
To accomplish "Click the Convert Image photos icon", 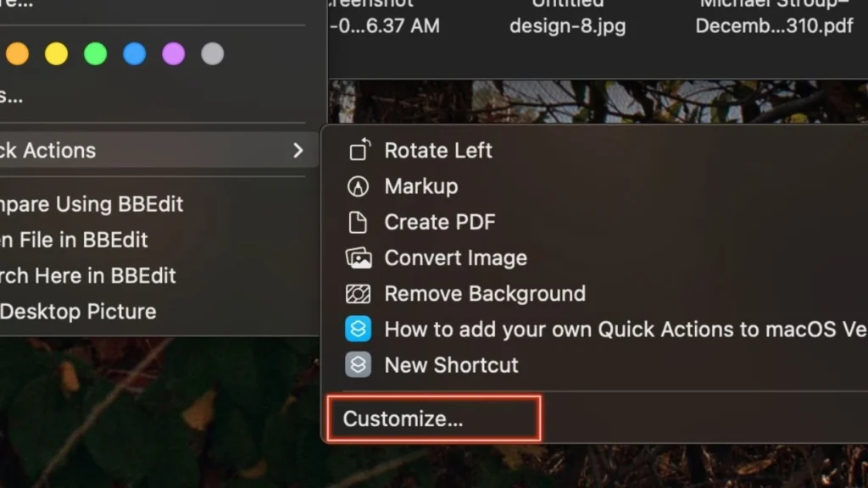I will (359, 258).
